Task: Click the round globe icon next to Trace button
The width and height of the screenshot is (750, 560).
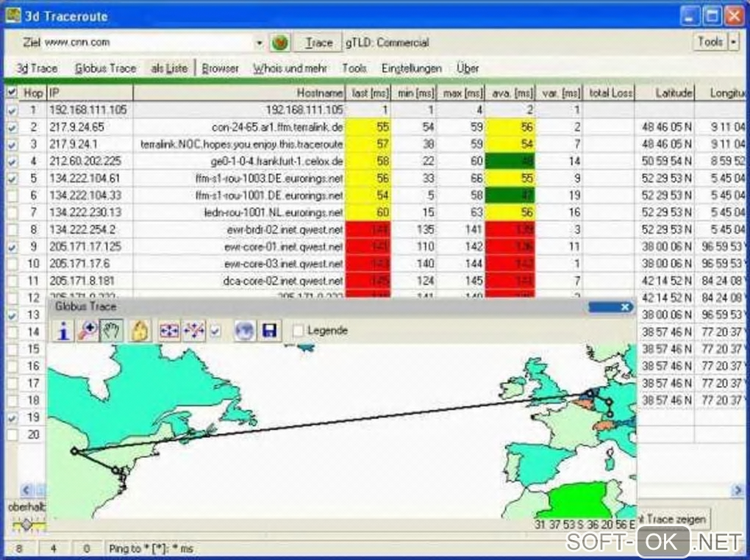Action: [x=280, y=43]
